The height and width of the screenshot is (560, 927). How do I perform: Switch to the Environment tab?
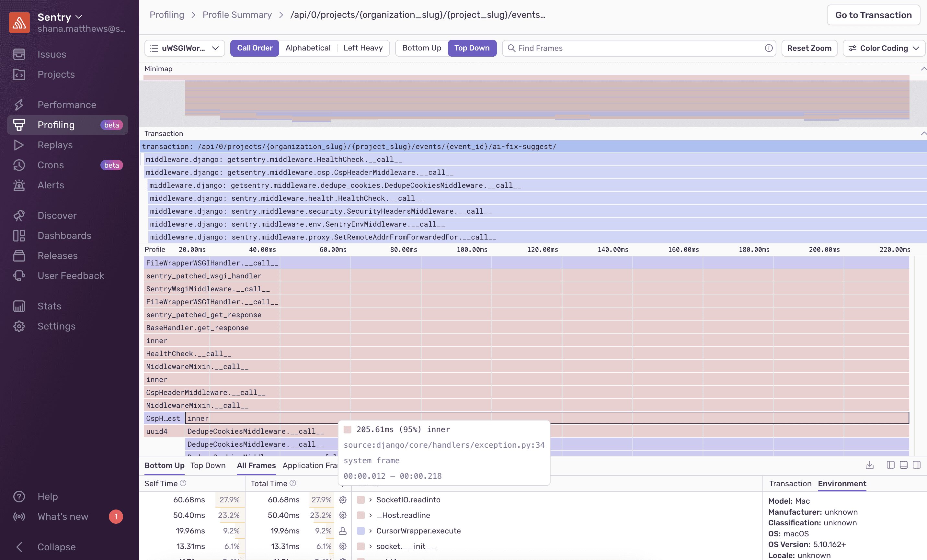842,484
